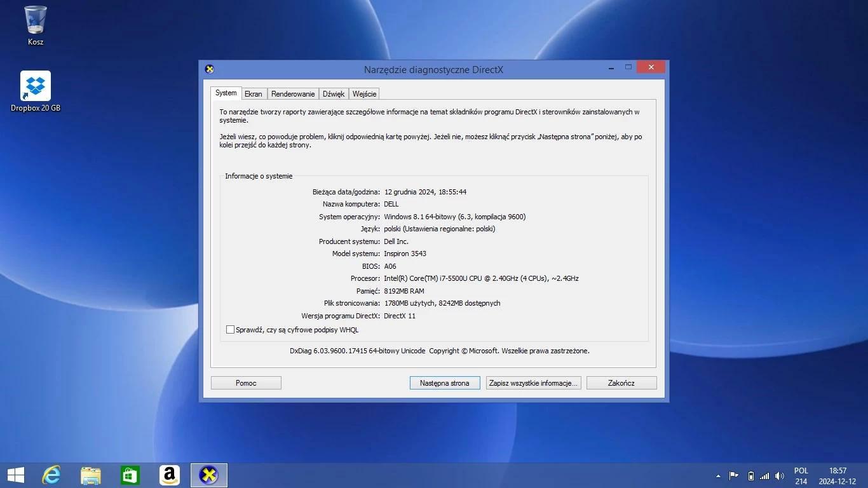
Task: Click the processor value Intel Core i7-5500U
Action: click(481, 278)
